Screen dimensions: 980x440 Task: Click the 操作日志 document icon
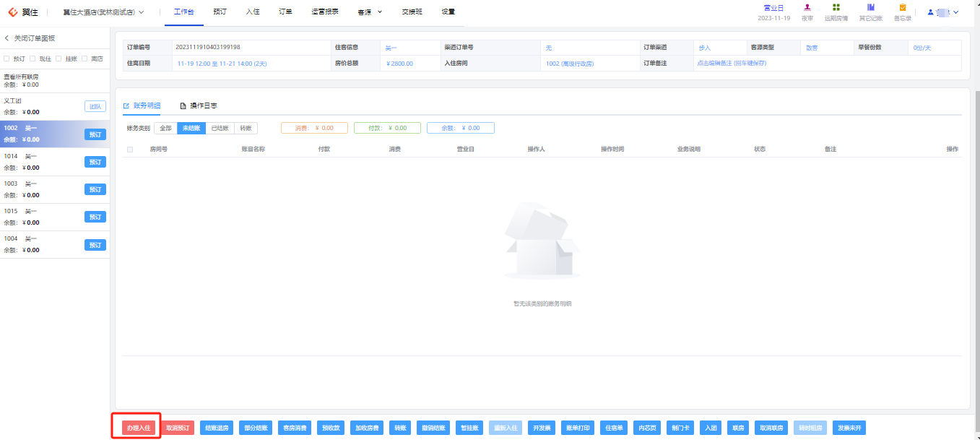point(183,105)
